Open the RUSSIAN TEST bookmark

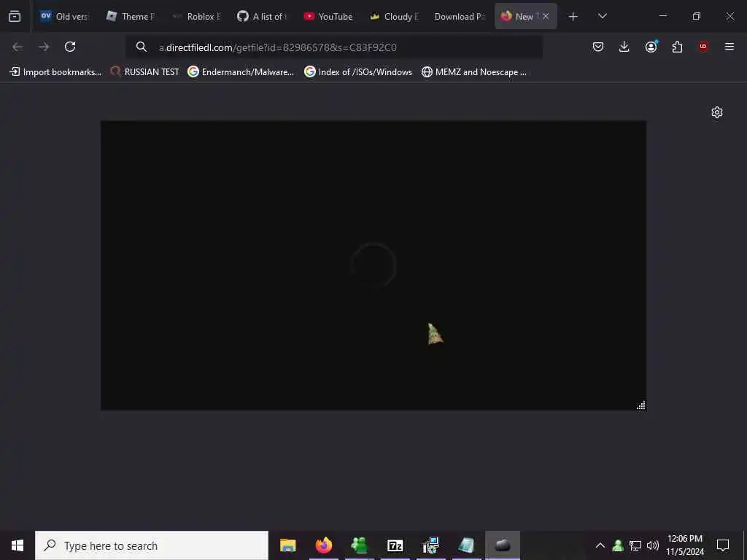point(145,72)
